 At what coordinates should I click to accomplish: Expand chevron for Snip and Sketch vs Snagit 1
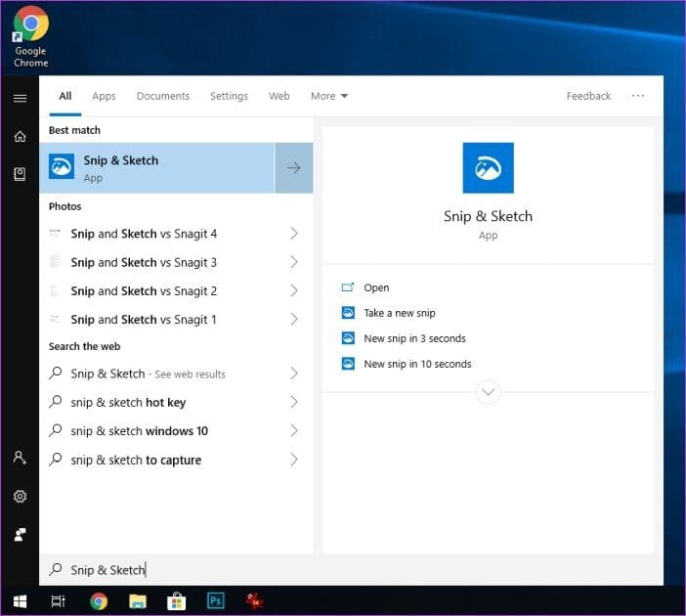click(x=294, y=319)
